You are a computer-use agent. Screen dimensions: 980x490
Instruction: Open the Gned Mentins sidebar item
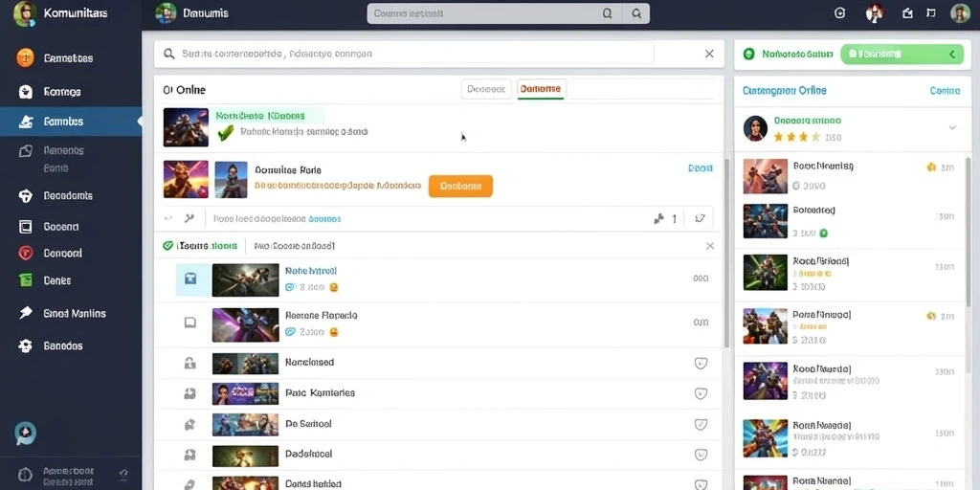click(x=75, y=313)
